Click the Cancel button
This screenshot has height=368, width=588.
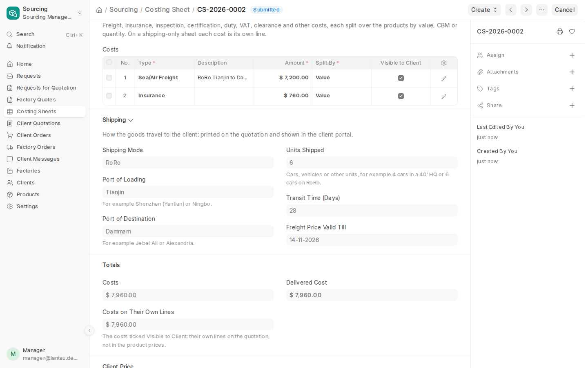click(x=565, y=10)
